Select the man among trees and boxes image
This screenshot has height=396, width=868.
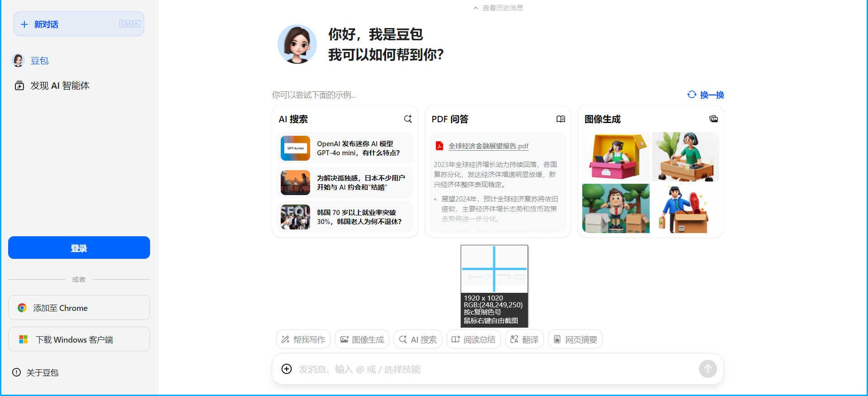point(616,208)
